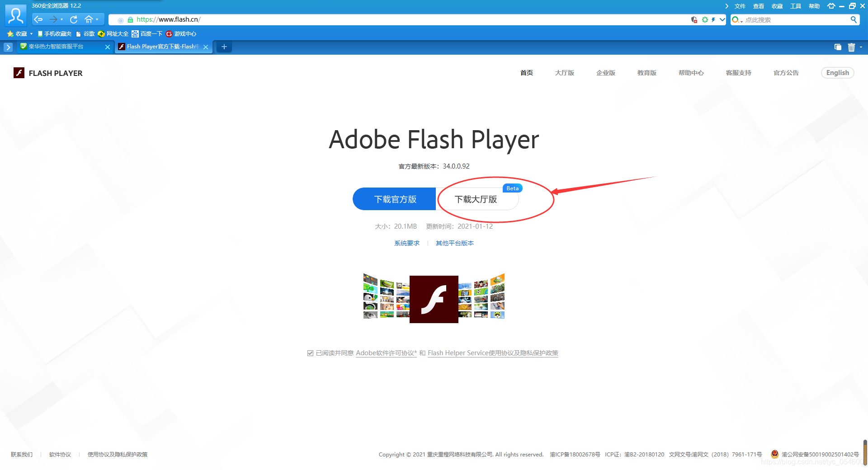This screenshot has height=470, width=868.
Task: Open footer 使用协议及隐私保护政策 link
Action: (118, 455)
